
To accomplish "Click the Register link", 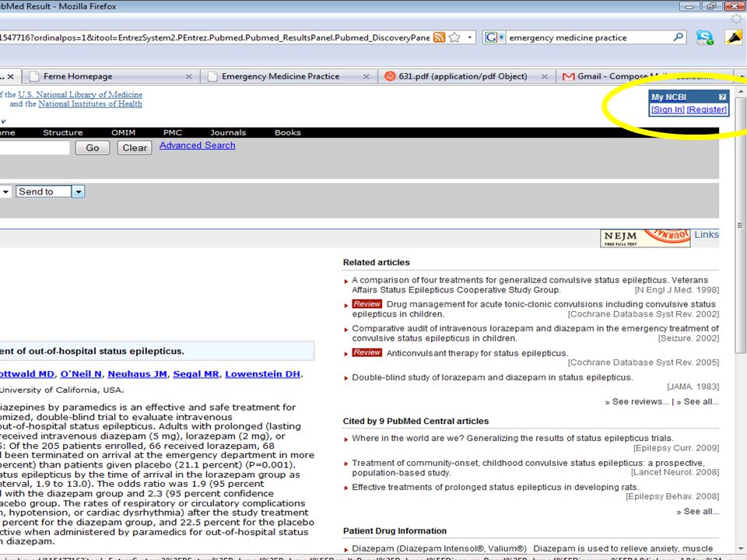I will point(707,110).
